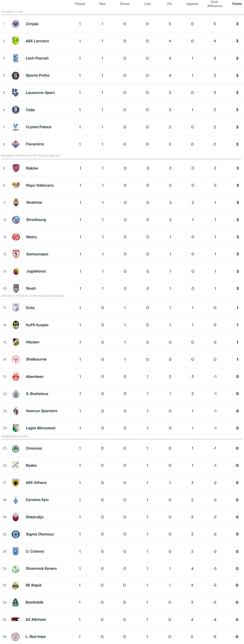The image size is (244, 644).
Task: Click the Zrinjski club crest
Action: click(x=16, y=24)
